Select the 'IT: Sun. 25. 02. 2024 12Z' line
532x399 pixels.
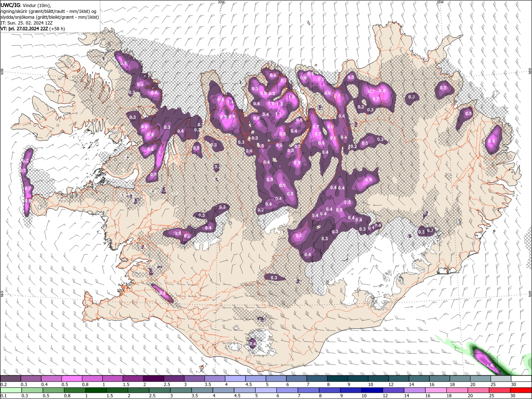[x=27, y=23]
